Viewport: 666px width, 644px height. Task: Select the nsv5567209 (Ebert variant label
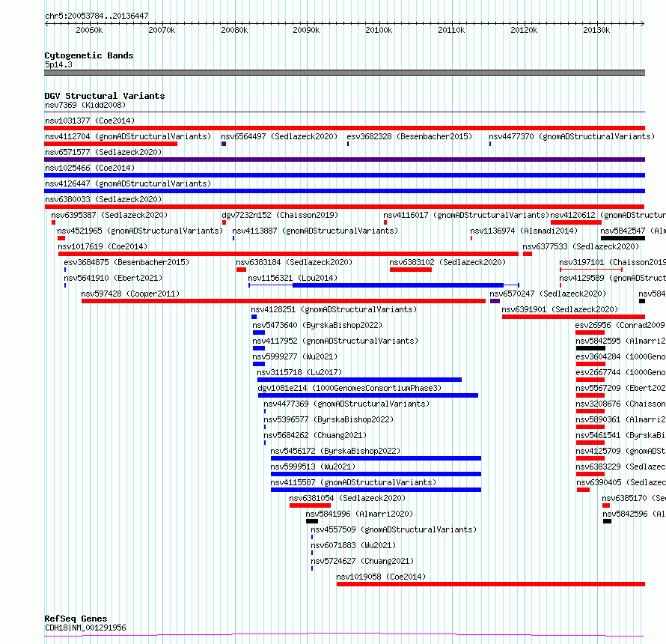(620, 388)
